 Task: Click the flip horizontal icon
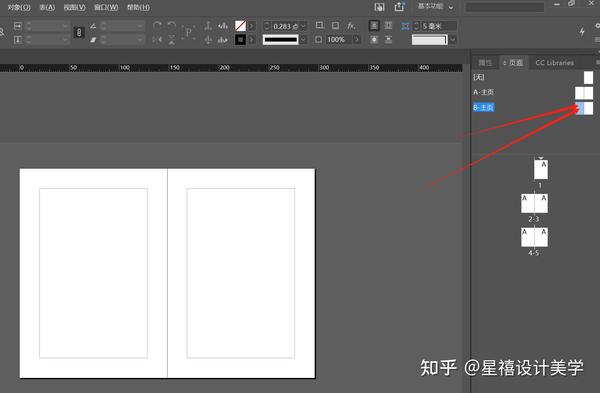(157, 39)
